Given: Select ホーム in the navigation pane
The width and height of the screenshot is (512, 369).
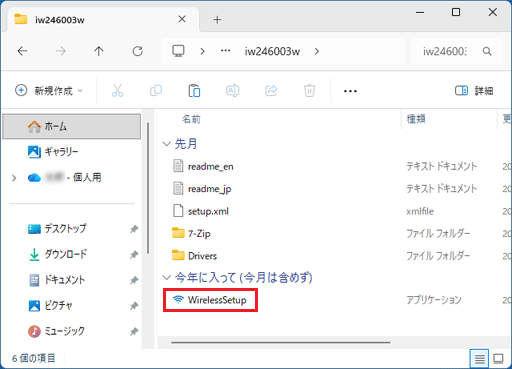Looking at the screenshot, I should 72,126.
